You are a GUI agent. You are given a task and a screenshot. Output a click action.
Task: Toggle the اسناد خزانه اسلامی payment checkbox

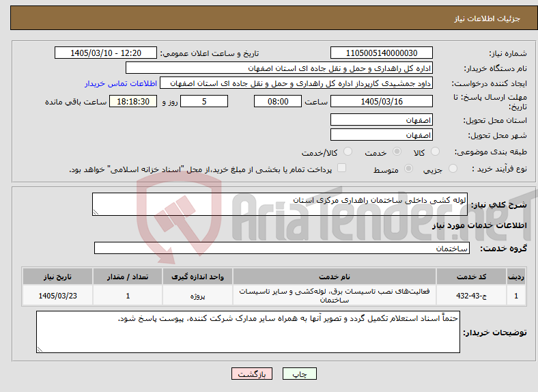click(342, 167)
